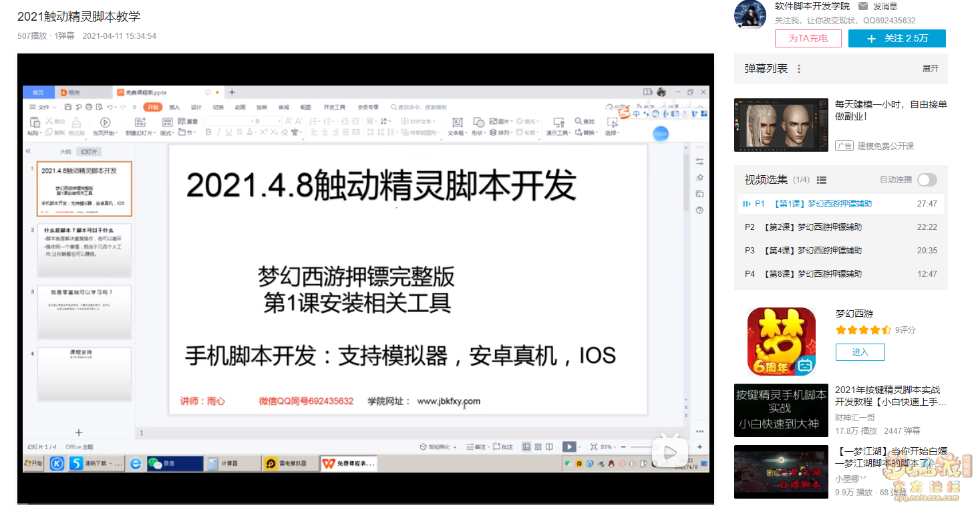Image resolution: width=980 pixels, height=506 pixels.
Task: Open the modeling ad thumbnail with two heads
Action: coord(781,125)
